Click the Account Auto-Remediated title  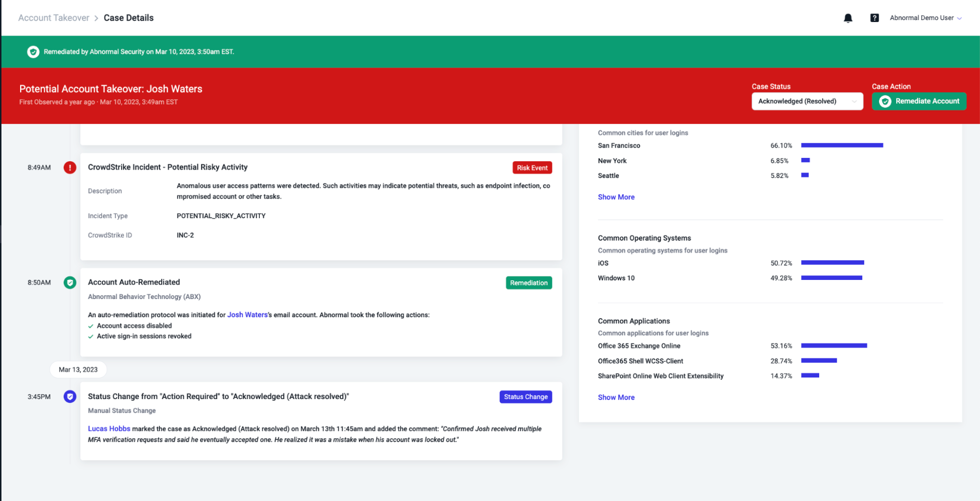134,282
